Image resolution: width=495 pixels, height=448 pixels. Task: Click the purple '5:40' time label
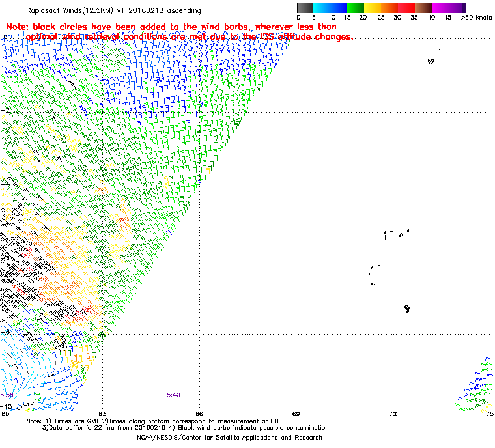pos(173,395)
